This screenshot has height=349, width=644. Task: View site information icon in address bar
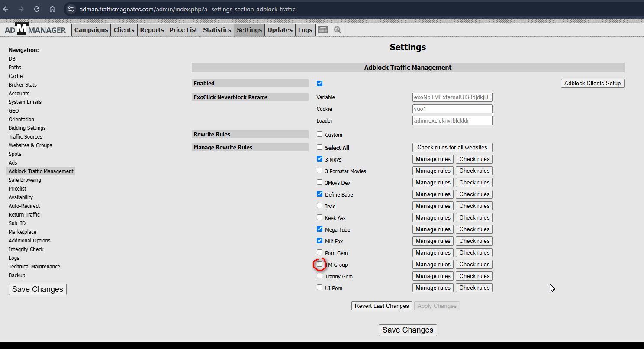(71, 9)
